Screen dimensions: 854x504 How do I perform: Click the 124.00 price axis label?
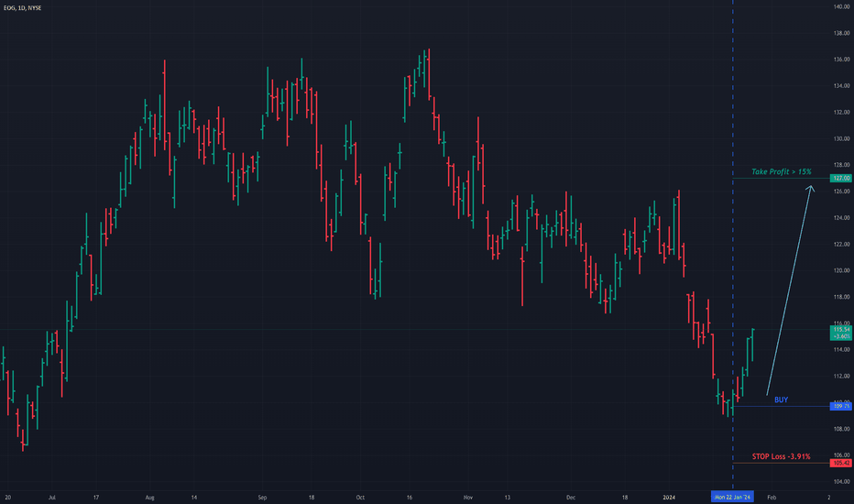coord(841,218)
